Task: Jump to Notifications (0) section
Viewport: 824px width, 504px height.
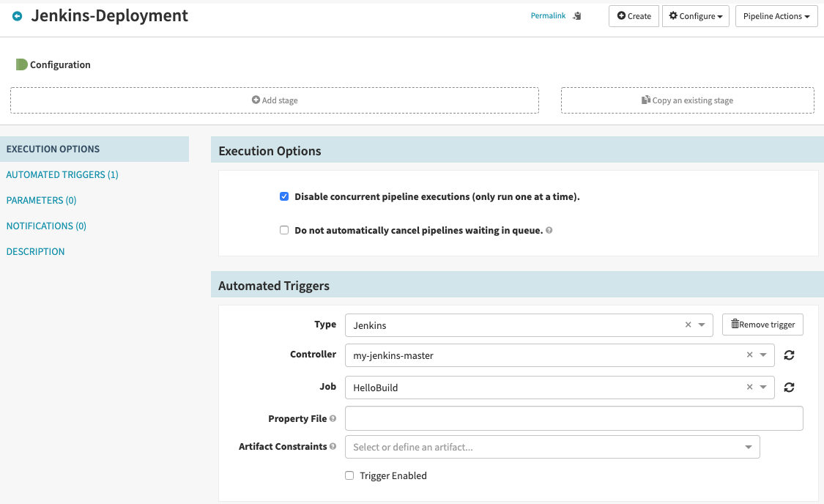Action: pos(46,226)
